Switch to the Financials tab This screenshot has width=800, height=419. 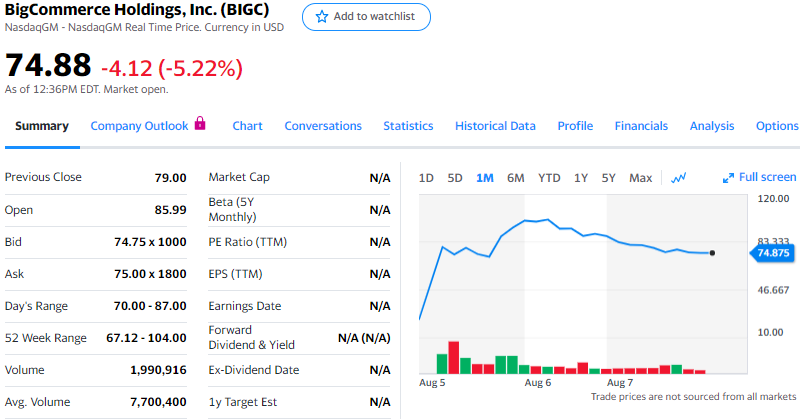641,126
